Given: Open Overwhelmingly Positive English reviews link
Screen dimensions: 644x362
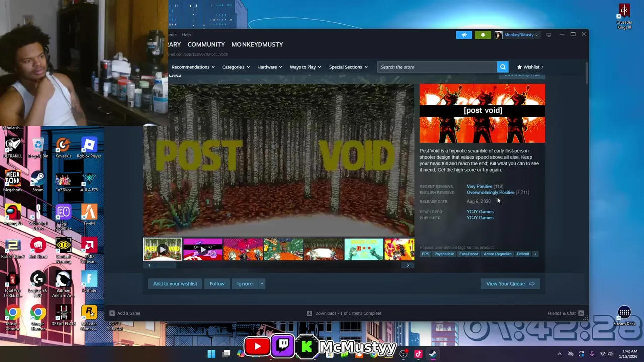Looking at the screenshot, I should click(x=491, y=192).
